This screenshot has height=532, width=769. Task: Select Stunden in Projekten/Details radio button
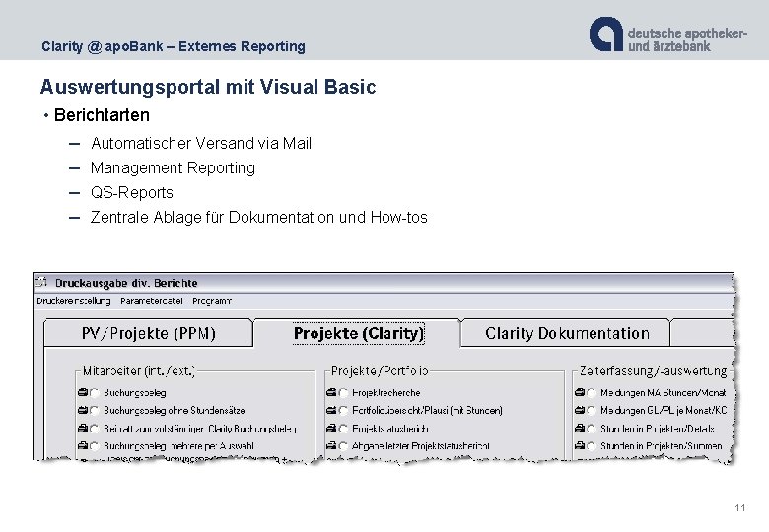[592, 429]
